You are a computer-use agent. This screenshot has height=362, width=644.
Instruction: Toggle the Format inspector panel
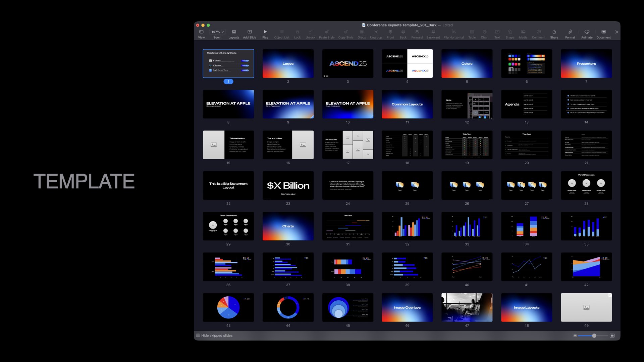point(570,32)
